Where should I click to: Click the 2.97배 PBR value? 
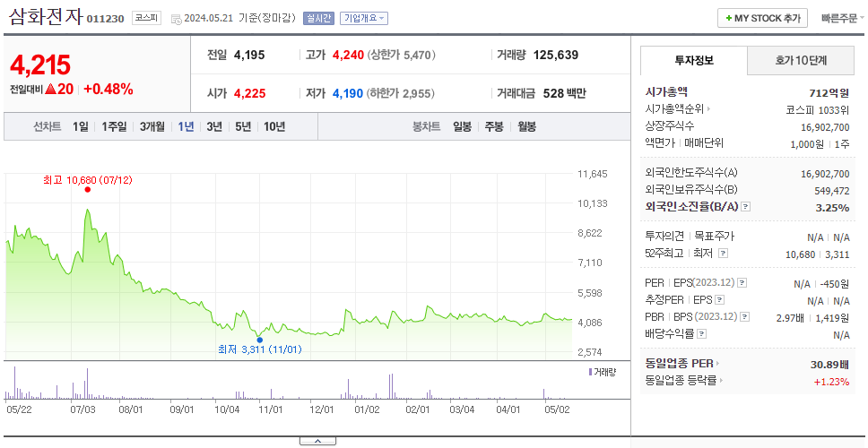790,318
